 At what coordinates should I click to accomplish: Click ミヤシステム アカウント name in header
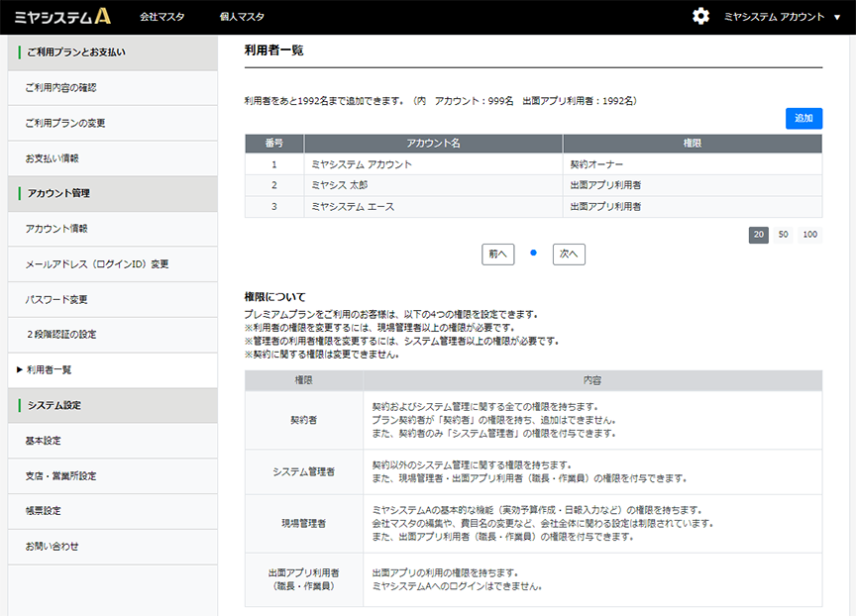(774, 17)
